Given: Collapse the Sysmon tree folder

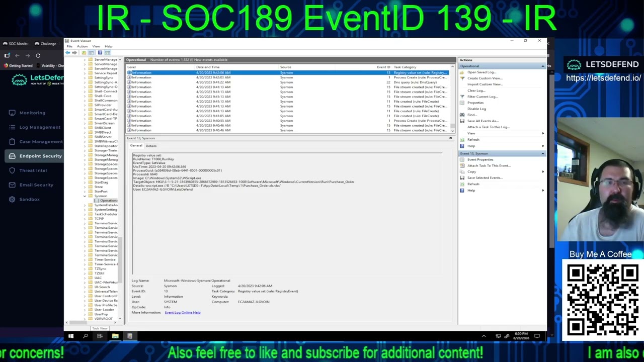Looking at the screenshot, I should point(85,196).
